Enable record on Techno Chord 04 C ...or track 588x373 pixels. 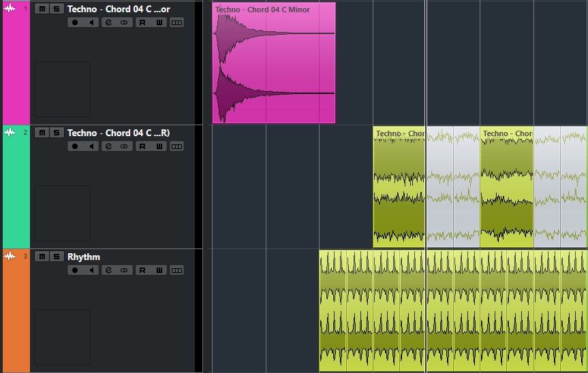(75, 22)
